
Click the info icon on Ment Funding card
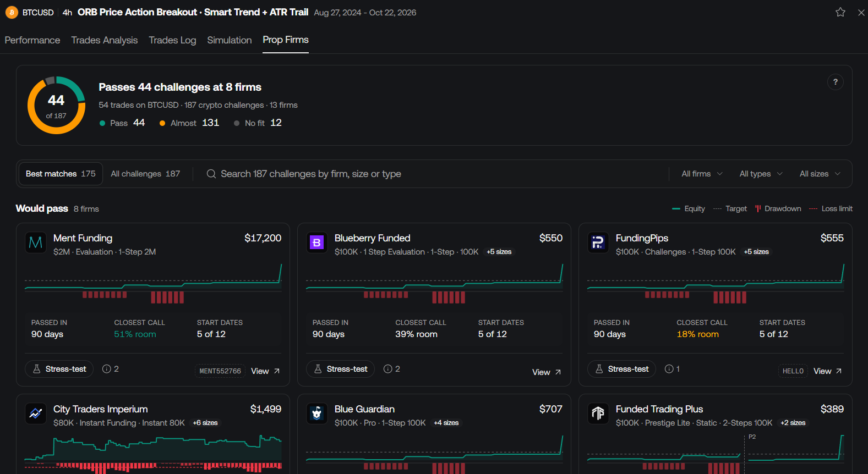pos(107,369)
